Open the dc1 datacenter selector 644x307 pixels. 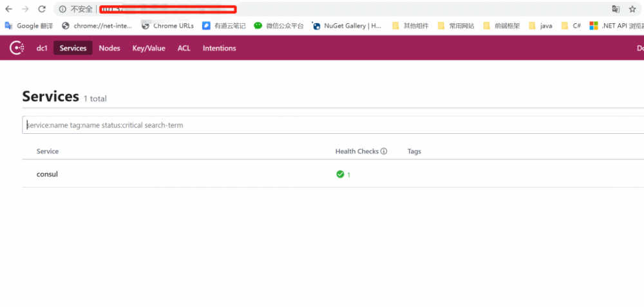pos(42,48)
